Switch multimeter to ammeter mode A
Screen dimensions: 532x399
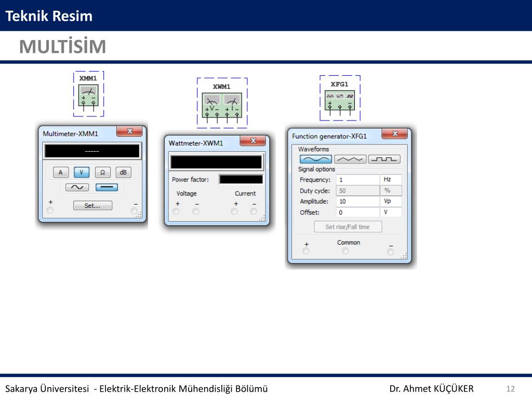tap(61, 172)
